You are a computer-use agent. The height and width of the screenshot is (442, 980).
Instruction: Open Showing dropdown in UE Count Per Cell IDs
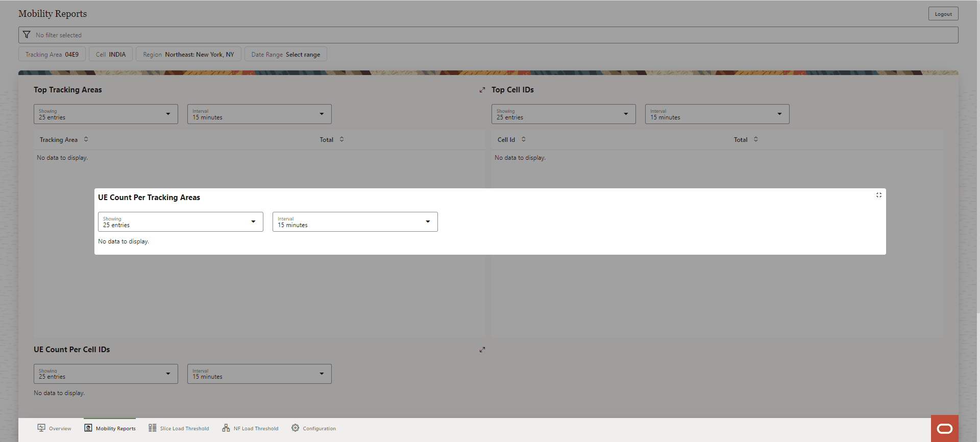click(106, 374)
